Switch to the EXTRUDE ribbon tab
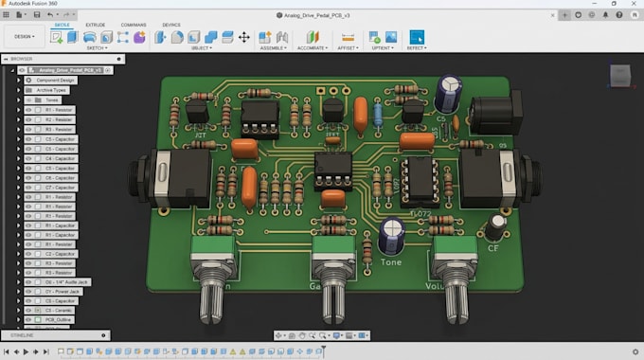 pos(96,25)
